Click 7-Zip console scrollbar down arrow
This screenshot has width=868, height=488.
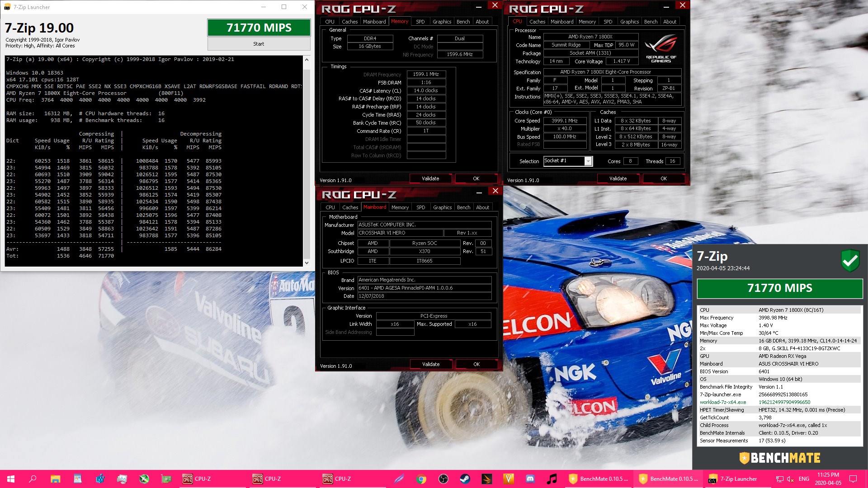(307, 263)
